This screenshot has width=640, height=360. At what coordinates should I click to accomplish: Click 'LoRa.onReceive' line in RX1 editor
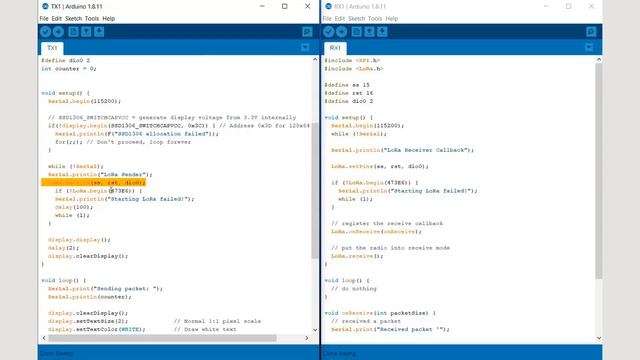pos(376,231)
